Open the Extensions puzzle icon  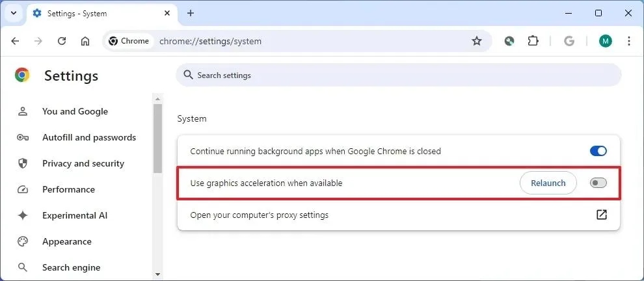533,41
